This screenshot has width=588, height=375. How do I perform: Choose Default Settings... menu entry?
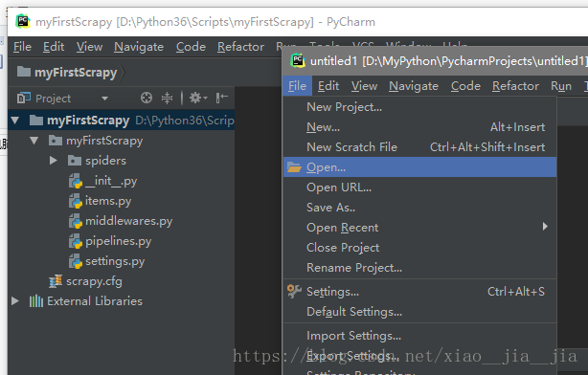[x=419, y=312]
